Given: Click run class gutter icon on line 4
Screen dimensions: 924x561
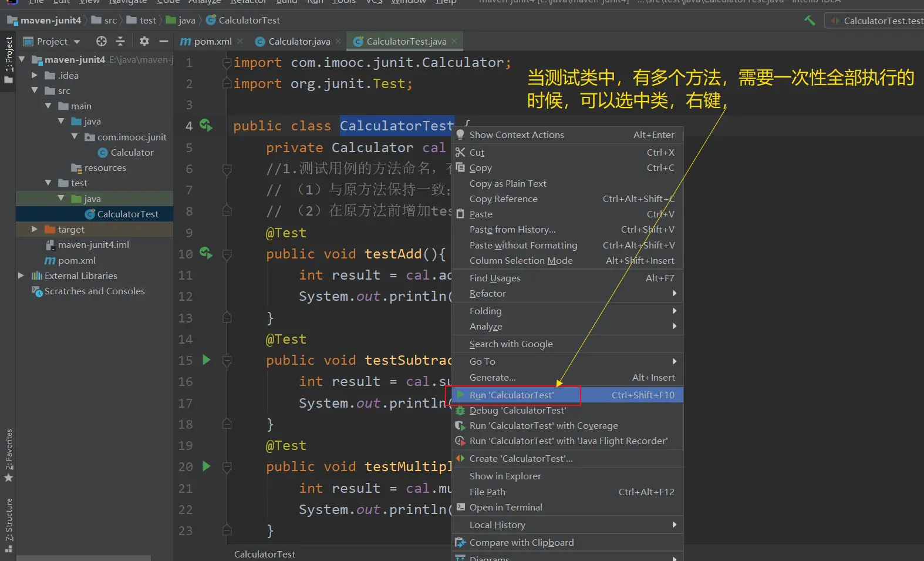Looking at the screenshot, I should click(x=205, y=125).
